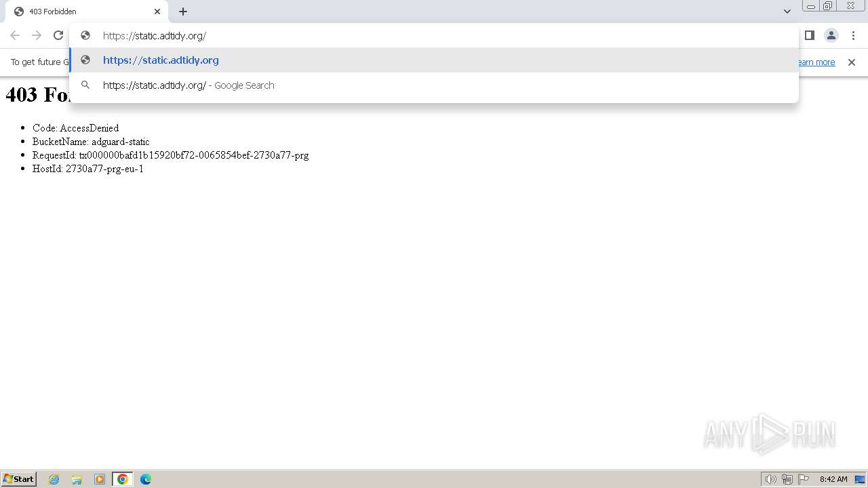The height and width of the screenshot is (488, 868).
Task: Dismiss the infobar with its X button
Action: [x=852, y=62]
